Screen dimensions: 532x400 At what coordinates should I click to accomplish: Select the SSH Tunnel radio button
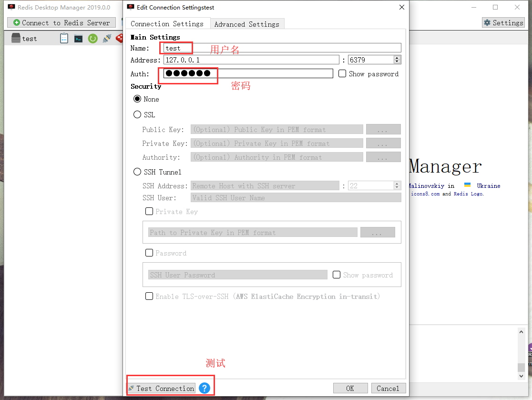tap(137, 172)
